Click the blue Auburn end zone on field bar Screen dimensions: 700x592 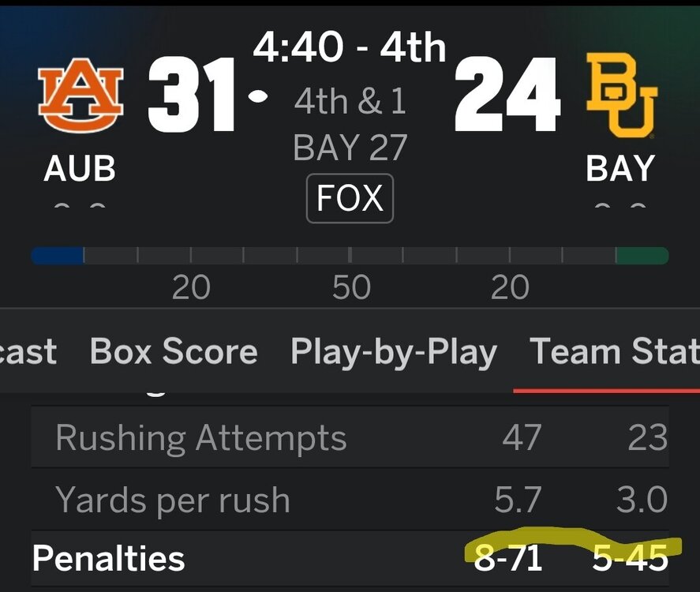coord(58,256)
